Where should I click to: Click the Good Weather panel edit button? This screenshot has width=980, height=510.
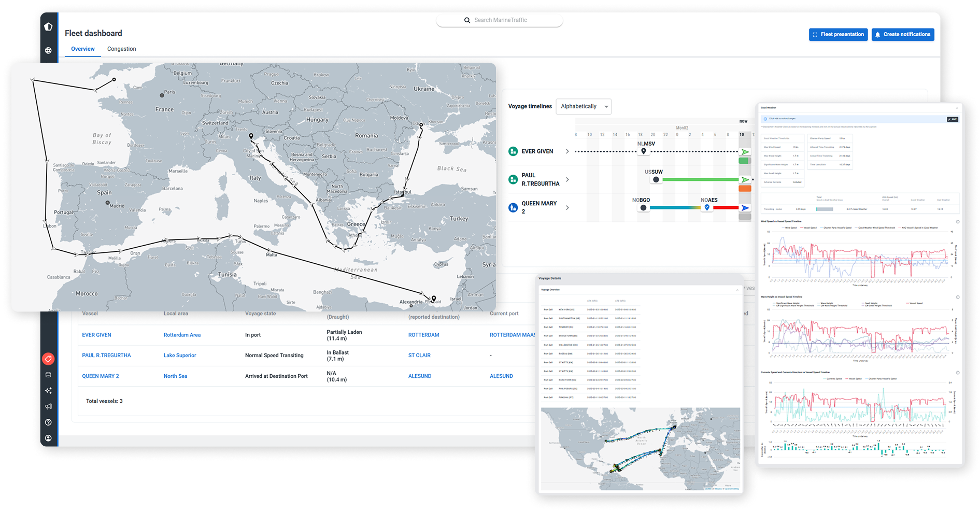click(953, 119)
